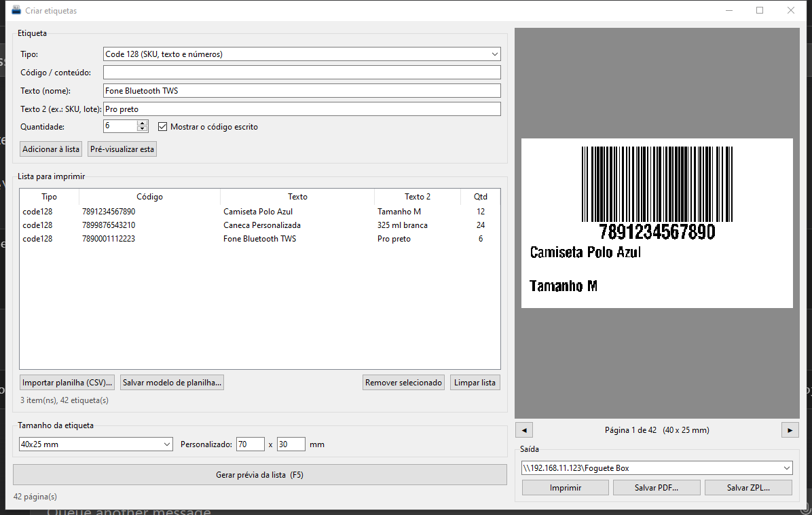Click custom width field showing 70

[x=250, y=444]
